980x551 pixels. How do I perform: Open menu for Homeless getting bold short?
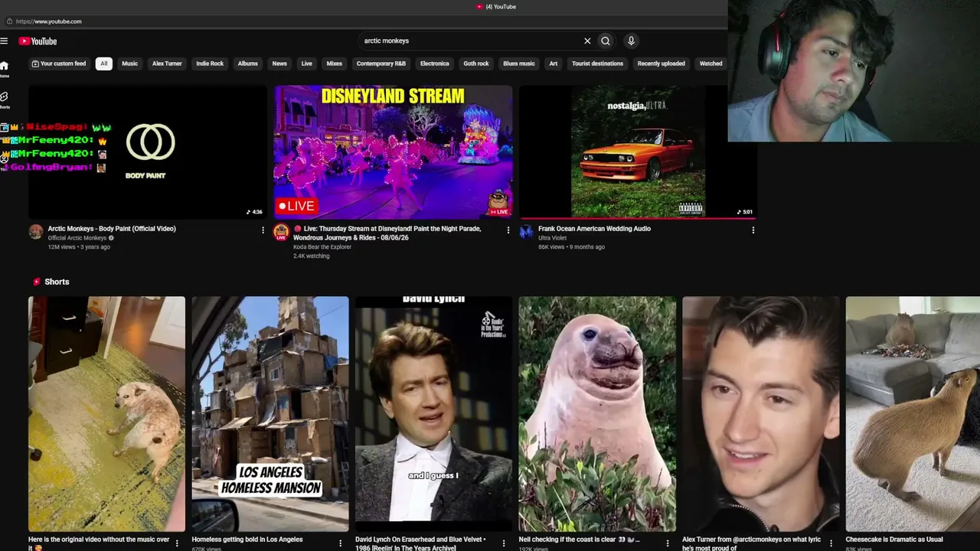(x=341, y=543)
